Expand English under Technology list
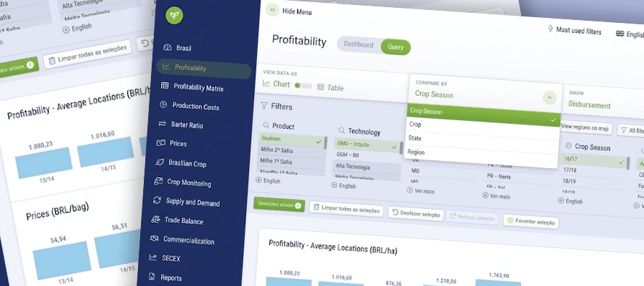The image size is (644, 286). pyautogui.click(x=343, y=185)
